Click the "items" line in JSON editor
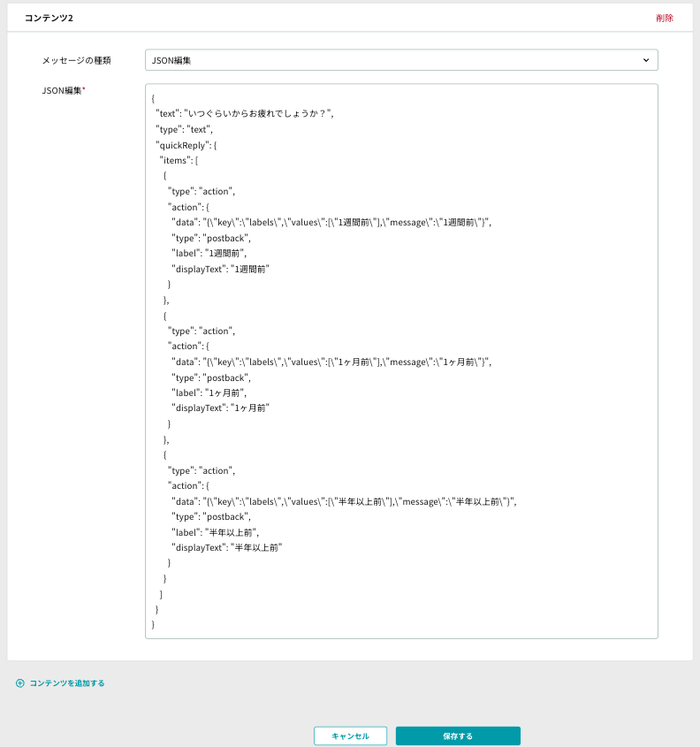700x747 pixels. [179, 161]
